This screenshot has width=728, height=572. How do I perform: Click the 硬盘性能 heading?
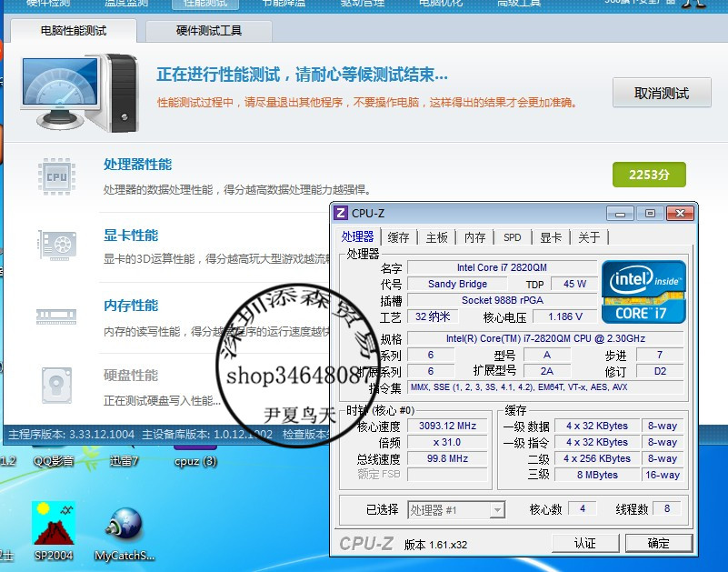(131, 375)
